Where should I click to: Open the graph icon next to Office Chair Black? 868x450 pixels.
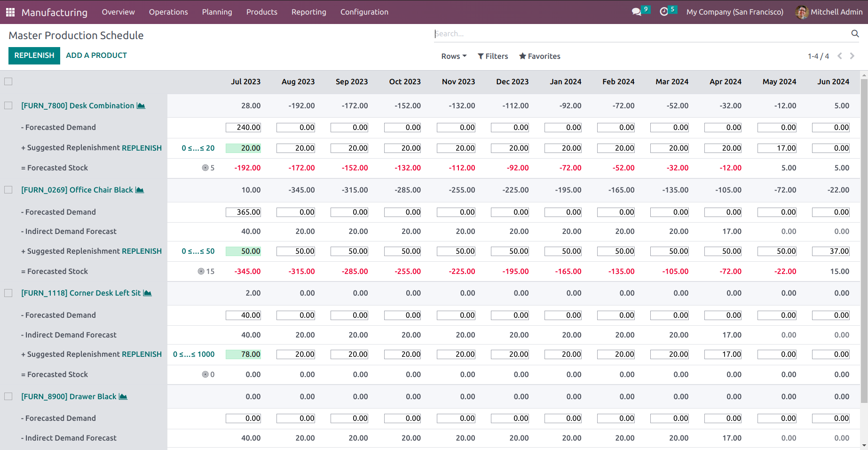[140, 190]
